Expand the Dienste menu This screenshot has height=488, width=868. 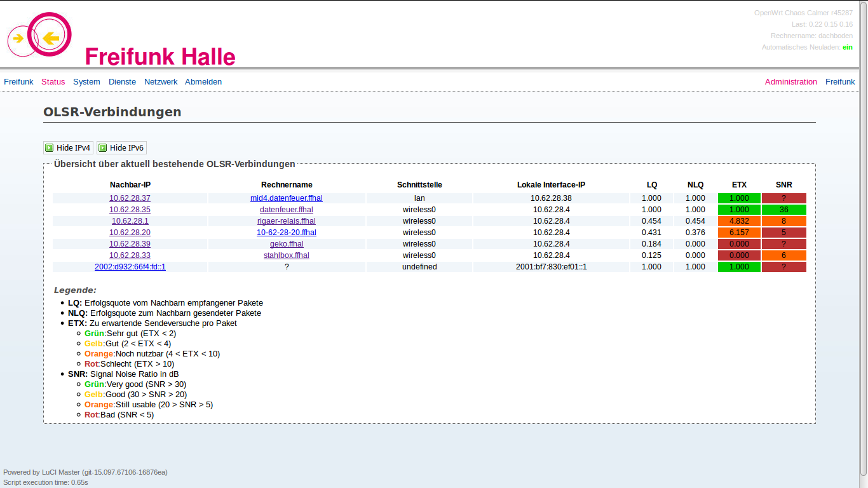pyautogui.click(x=122, y=82)
